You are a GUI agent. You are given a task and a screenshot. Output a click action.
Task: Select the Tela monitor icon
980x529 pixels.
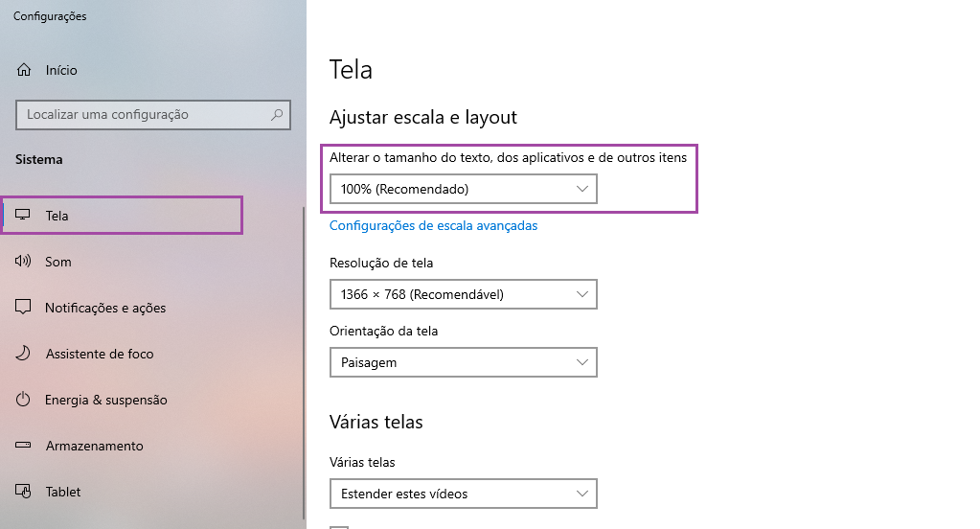coord(22,215)
